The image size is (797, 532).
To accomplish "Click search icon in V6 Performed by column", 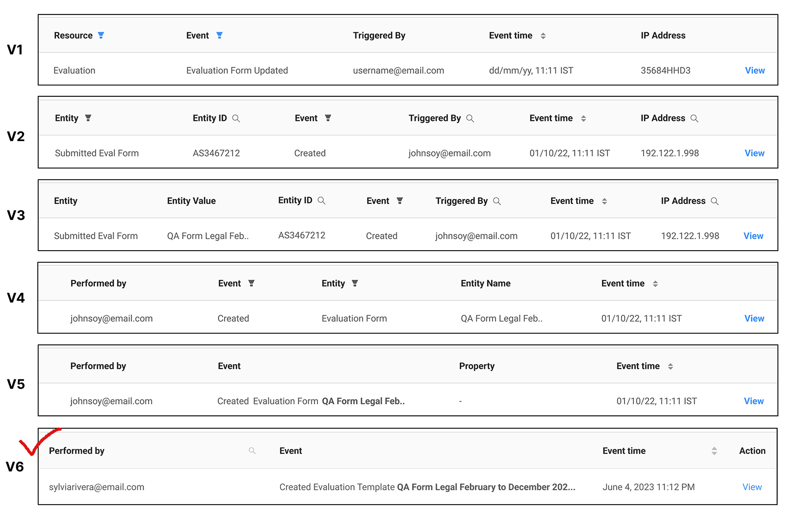I will [x=252, y=451].
